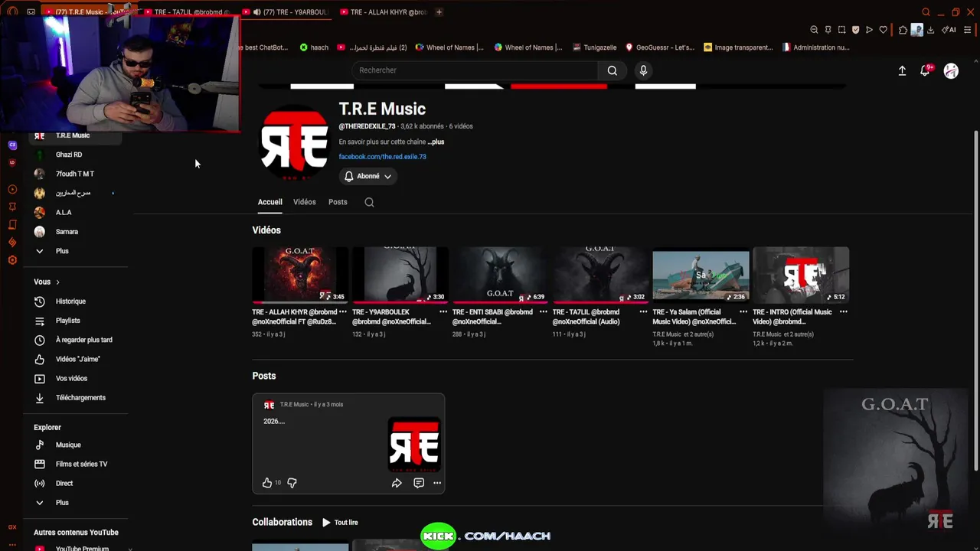980x551 pixels.
Task: Play the TRE - Ya Salam video thumbnail
Action: pyautogui.click(x=701, y=275)
